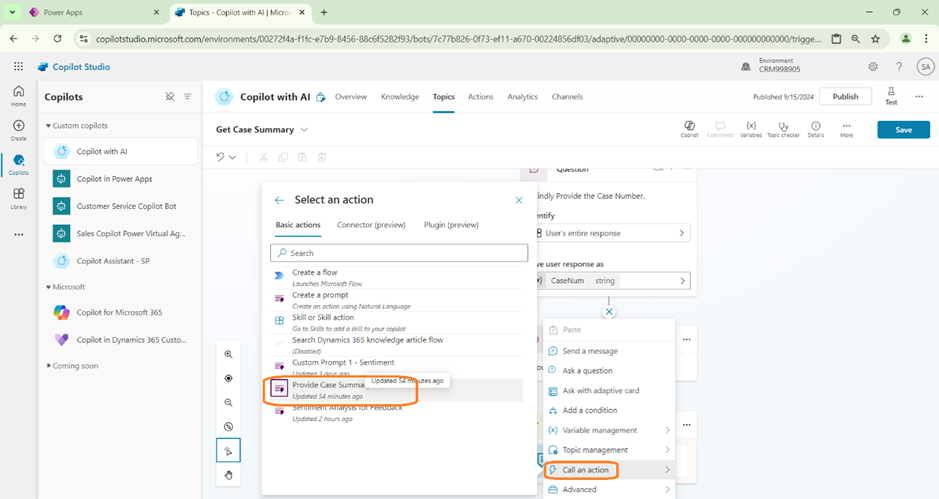Close the Select an action panel

point(519,200)
